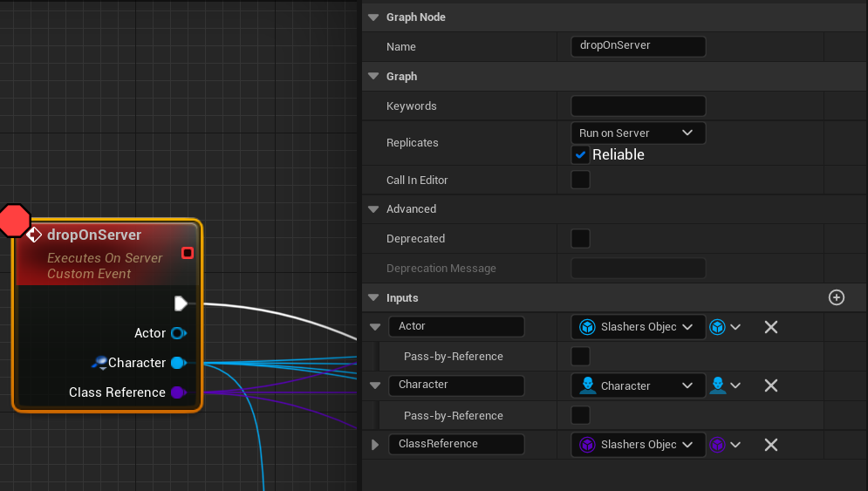Open the Replicates Run on Server dropdown
This screenshot has width=868, height=491.
[x=639, y=133]
